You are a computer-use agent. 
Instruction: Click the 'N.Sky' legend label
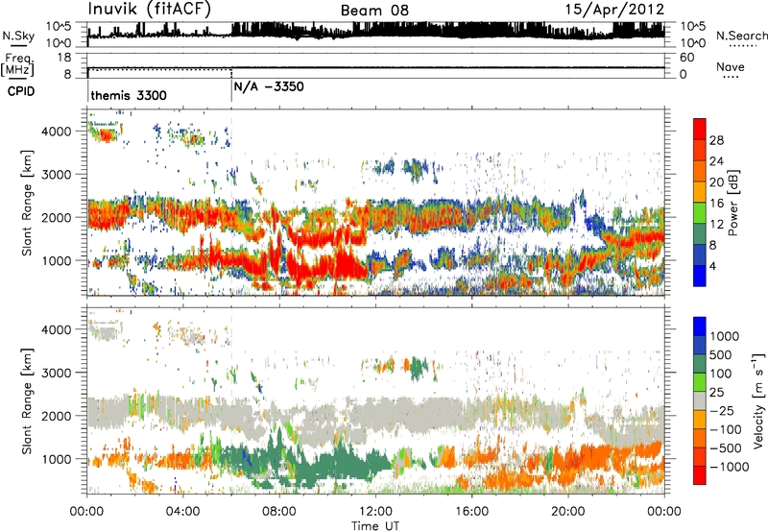pos(18,36)
